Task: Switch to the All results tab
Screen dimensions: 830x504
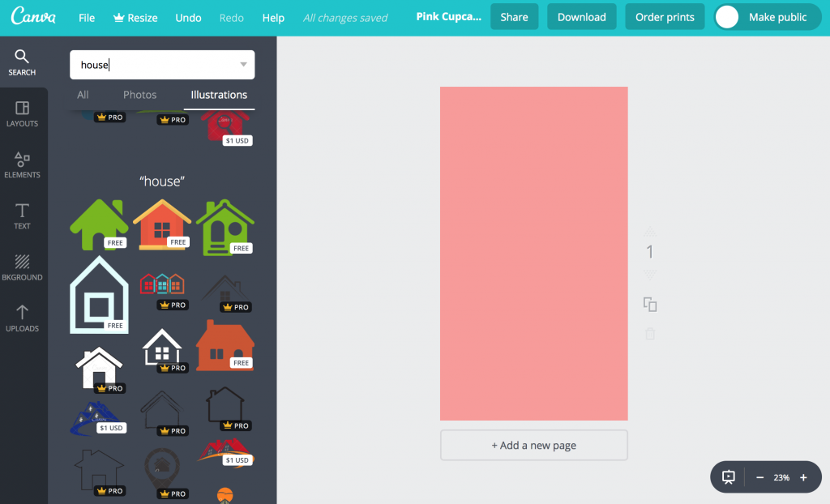Action: pos(83,94)
